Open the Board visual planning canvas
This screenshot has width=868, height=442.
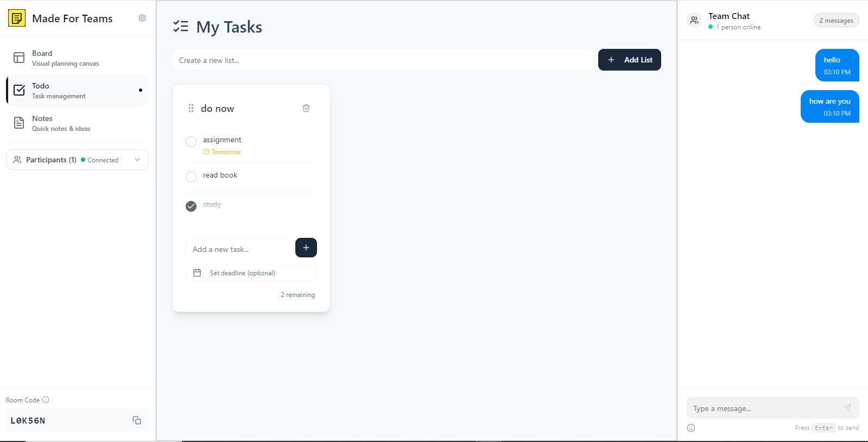point(77,58)
